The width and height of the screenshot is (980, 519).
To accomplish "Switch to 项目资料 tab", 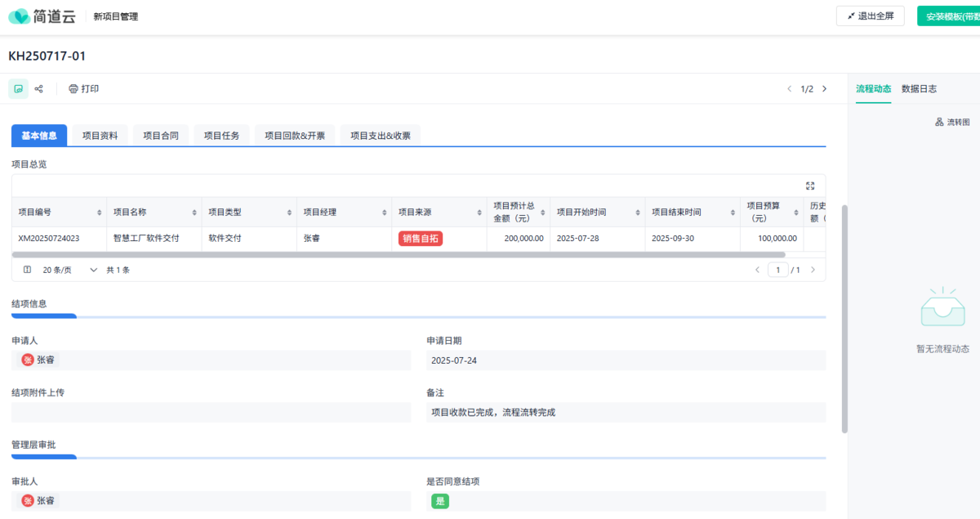I will 100,136.
